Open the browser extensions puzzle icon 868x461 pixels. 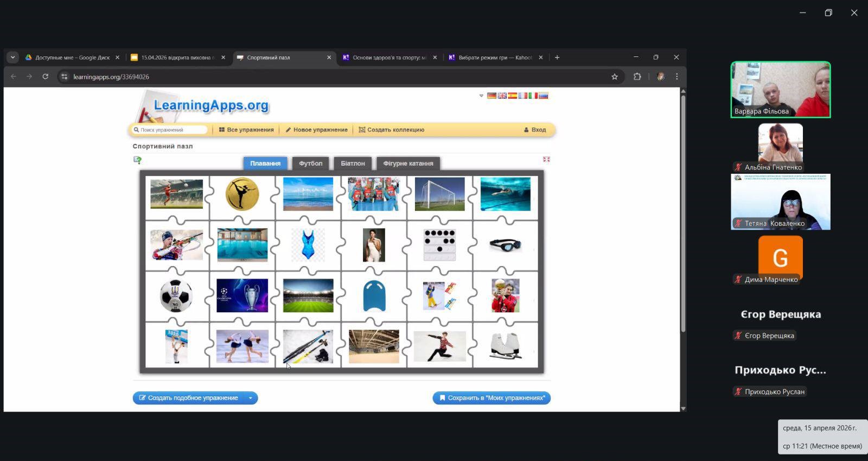click(x=637, y=77)
